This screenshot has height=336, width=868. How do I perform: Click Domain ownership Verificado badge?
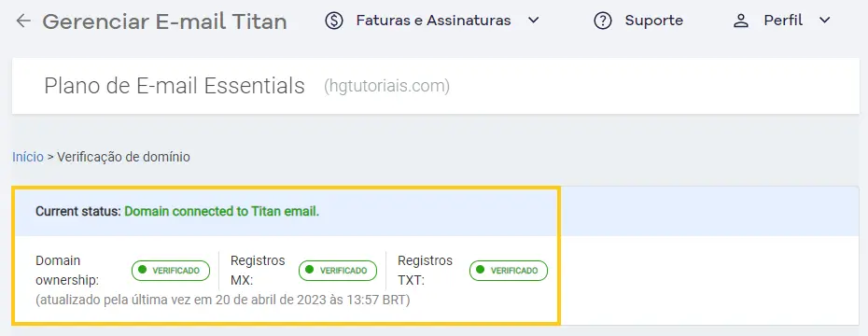click(x=171, y=271)
